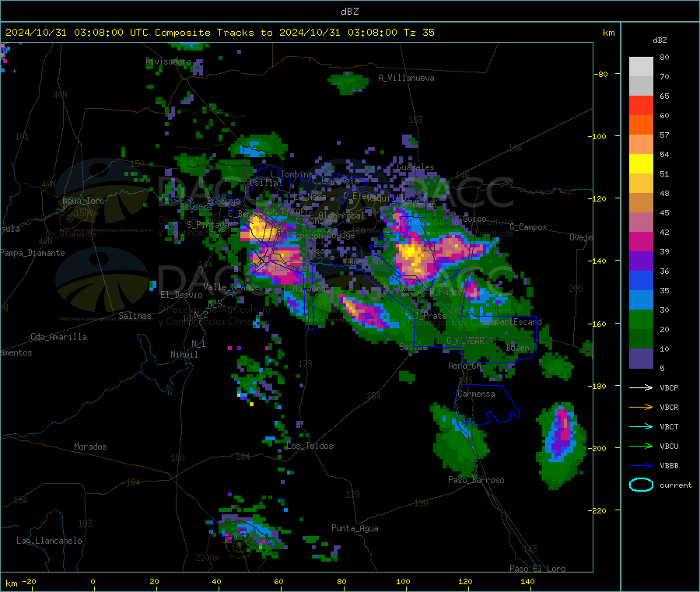Click the blue polygon outline around Carmensa
This screenshot has width=700, height=592.
[488, 405]
